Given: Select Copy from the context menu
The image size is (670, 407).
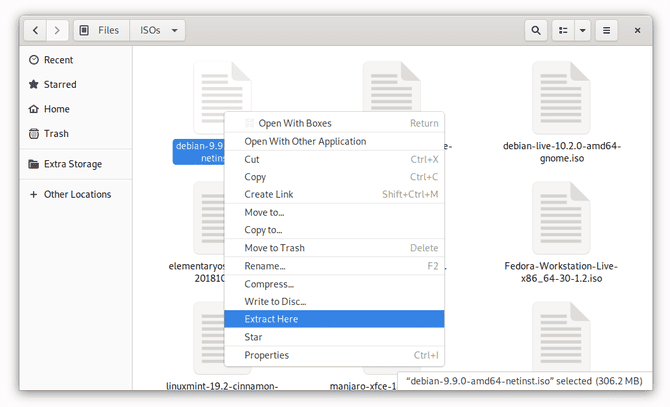Looking at the screenshot, I should tap(334, 177).
